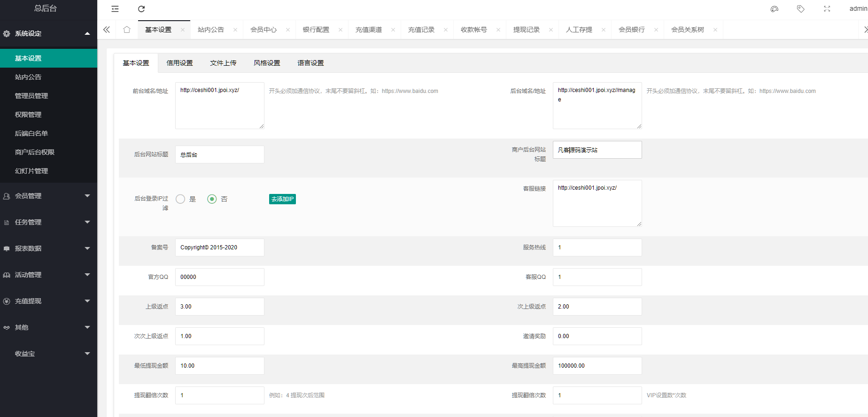Switch to the 语言设置 tab
The height and width of the screenshot is (417, 868).
tap(310, 63)
